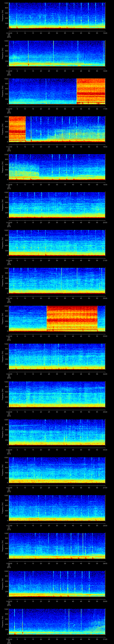Image resolution: width=114 pixels, height=644 pixels.
Task: Click the spectrogram panel starting at 9:24:00
Action: pos(57,394)
